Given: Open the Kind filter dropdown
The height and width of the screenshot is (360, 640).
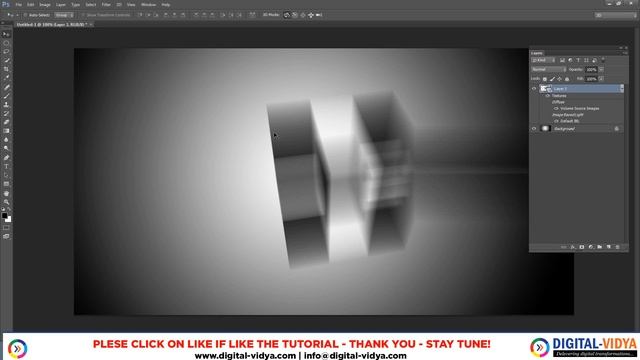Looking at the screenshot, I should point(543,60).
